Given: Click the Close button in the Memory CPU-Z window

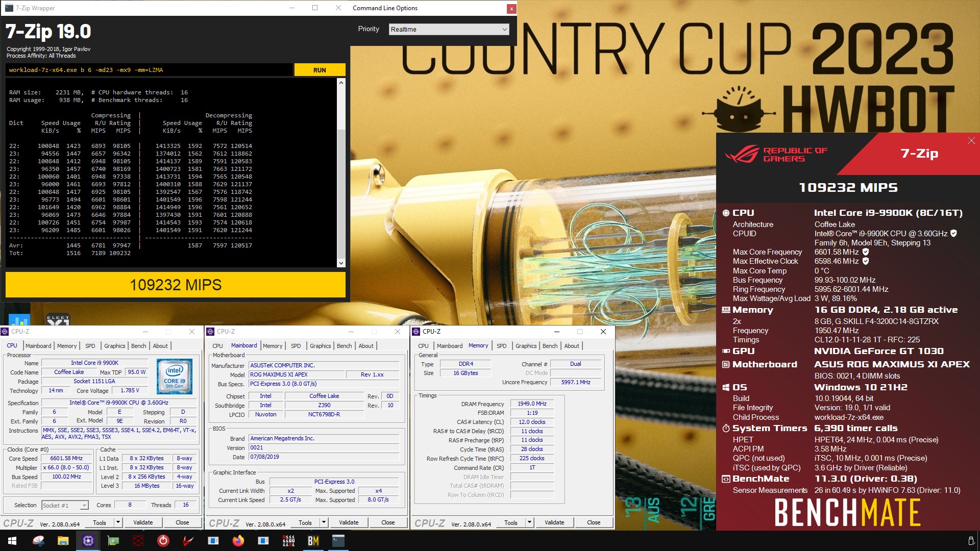Looking at the screenshot, I should [594, 522].
